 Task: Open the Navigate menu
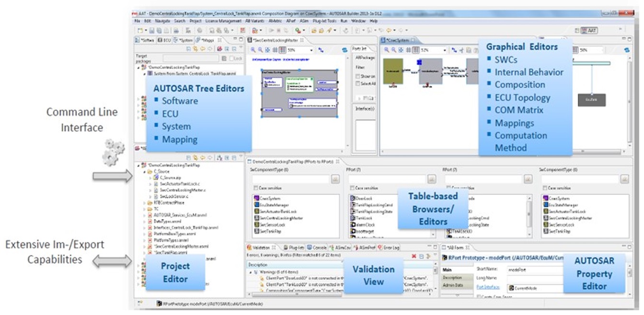tap(162, 22)
